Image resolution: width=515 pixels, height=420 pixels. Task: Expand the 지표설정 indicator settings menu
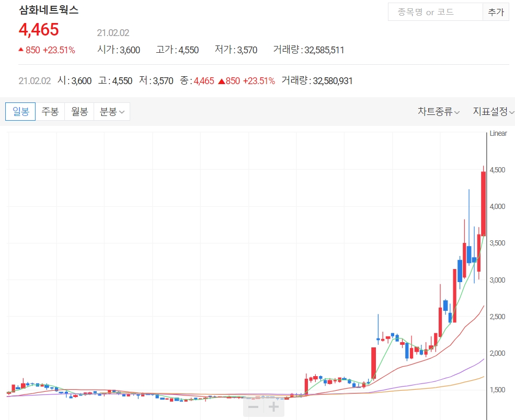pos(494,112)
